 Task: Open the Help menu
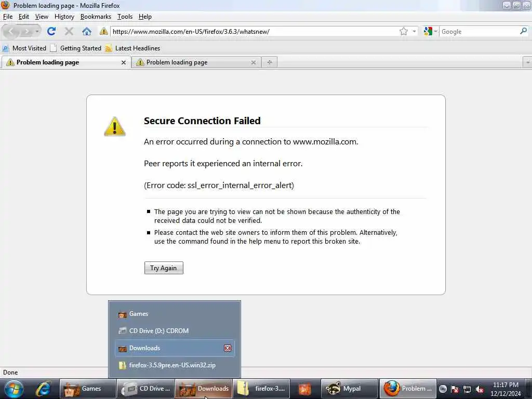click(x=145, y=17)
